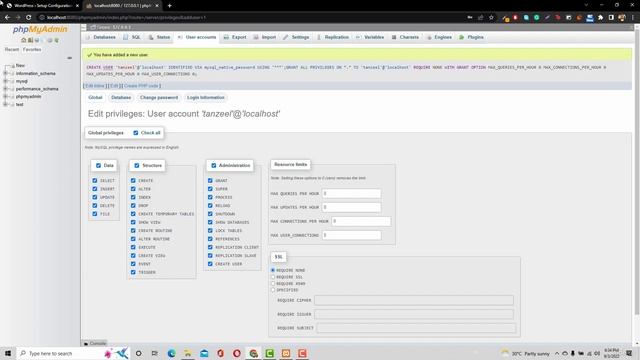Click the MAX USER_CONNECTIONS input field

(351, 235)
